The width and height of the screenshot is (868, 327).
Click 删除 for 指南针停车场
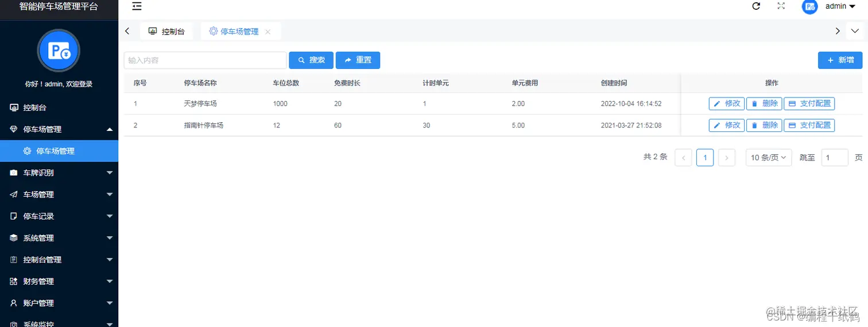click(764, 125)
